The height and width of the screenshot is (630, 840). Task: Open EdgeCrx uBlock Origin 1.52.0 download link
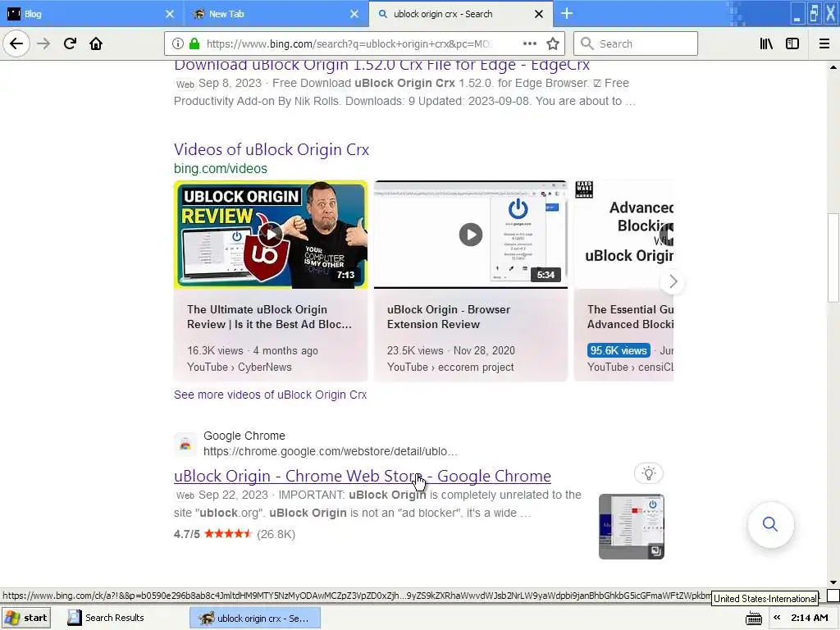coord(381,65)
